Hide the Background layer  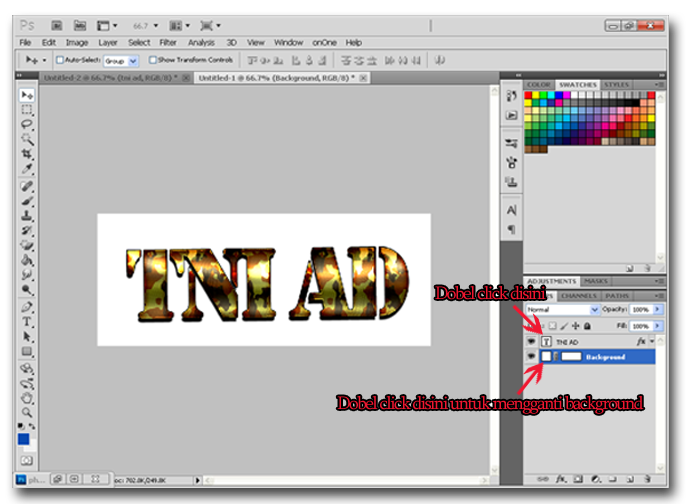(531, 356)
